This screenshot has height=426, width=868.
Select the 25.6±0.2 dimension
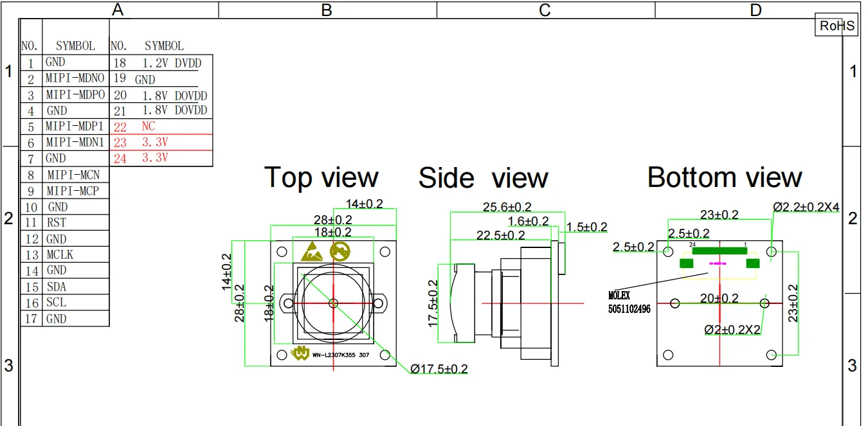tap(507, 208)
